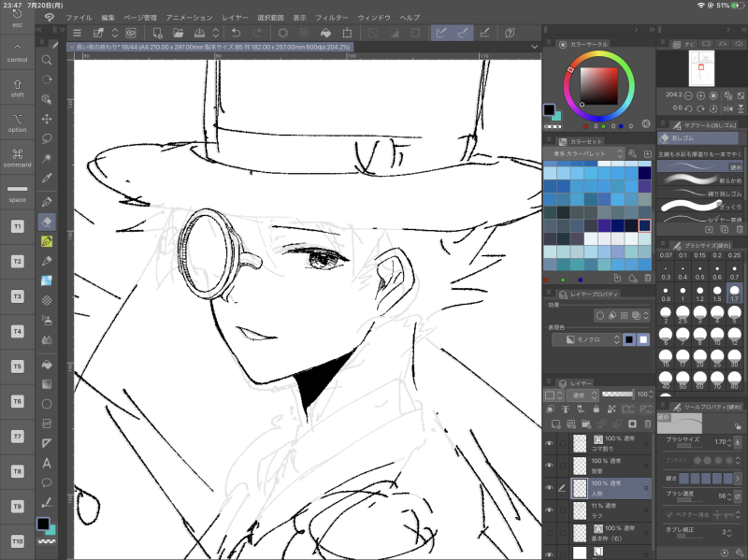Open the 編集 menu
748x560 pixels.
pos(108,18)
